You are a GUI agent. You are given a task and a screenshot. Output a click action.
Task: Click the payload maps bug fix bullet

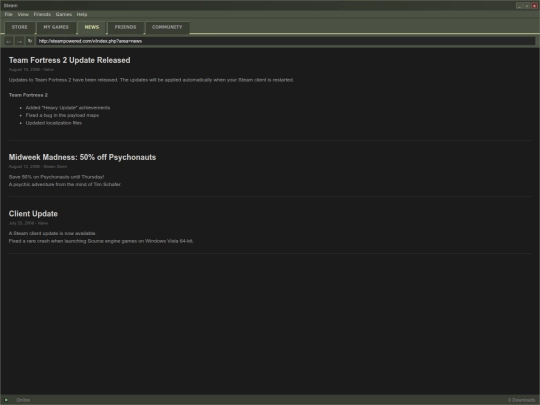(x=62, y=115)
